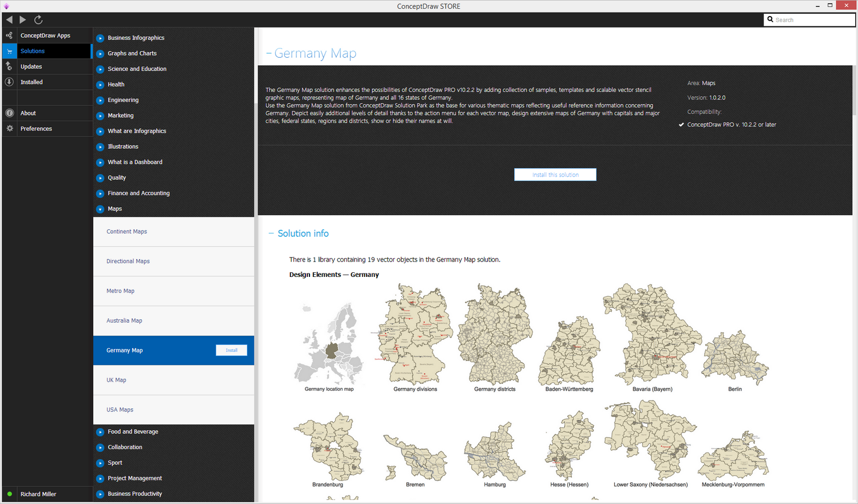This screenshot has height=504, width=858.
Task: Expand the Health category
Action: (100, 85)
